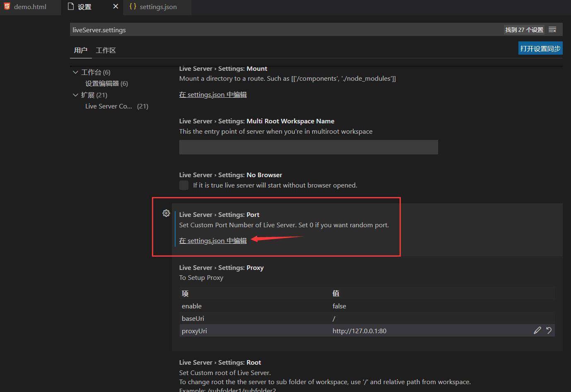The width and height of the screenshot is (571, 392).
Task: Open settings.json link under Mount setting
Action: [x=213, y=95]
